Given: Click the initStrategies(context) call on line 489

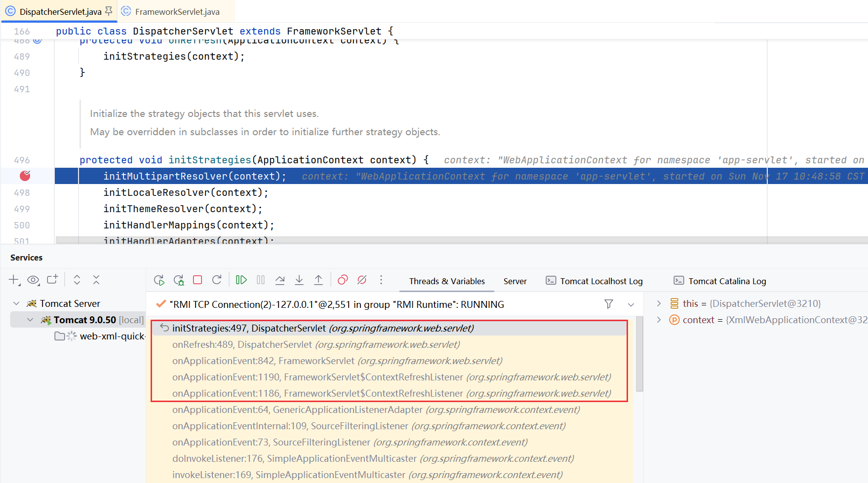Looking at the screenshot, I should click(174, 56).
